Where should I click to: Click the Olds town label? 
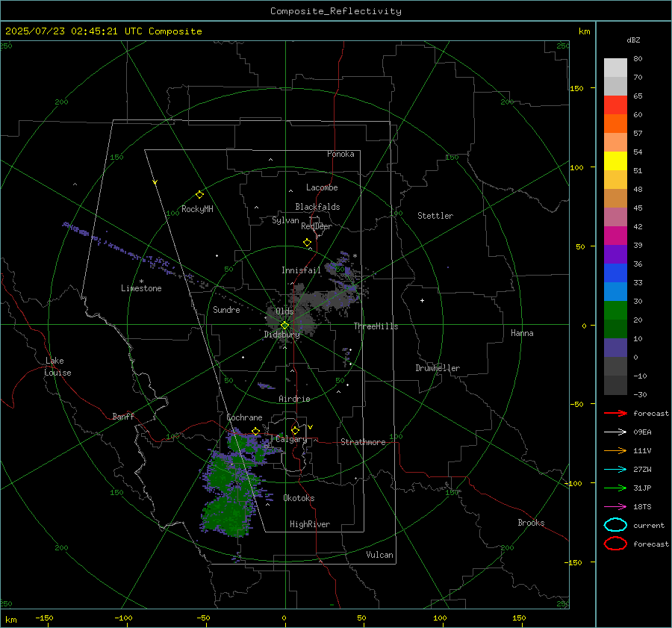(284, 311)
